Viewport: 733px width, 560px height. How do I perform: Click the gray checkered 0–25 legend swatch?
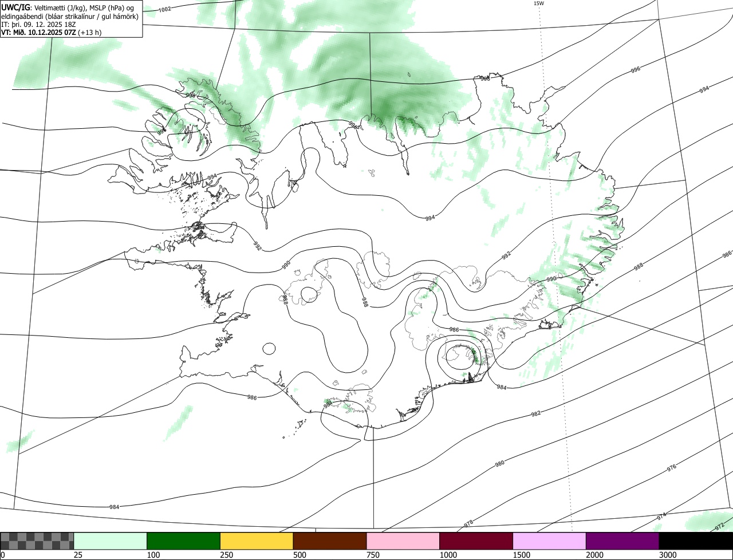pos(37,541)
